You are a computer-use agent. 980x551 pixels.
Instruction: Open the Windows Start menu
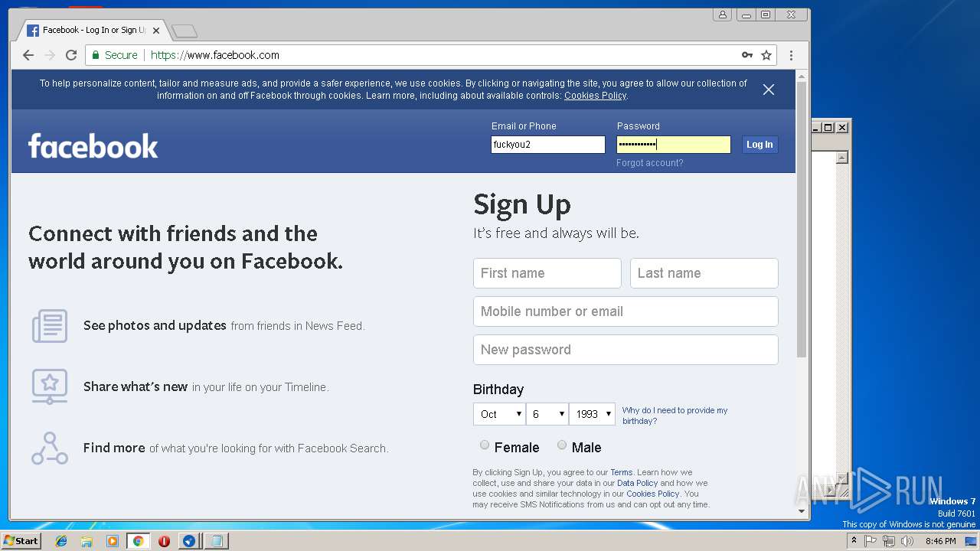click(21, 541)
